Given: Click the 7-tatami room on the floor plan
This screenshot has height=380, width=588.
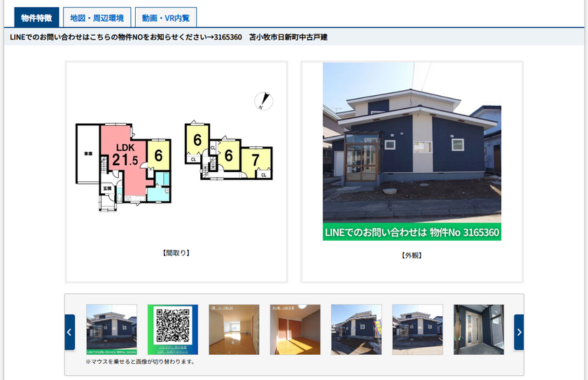Looking at the screenshot, I should point(255,161).
